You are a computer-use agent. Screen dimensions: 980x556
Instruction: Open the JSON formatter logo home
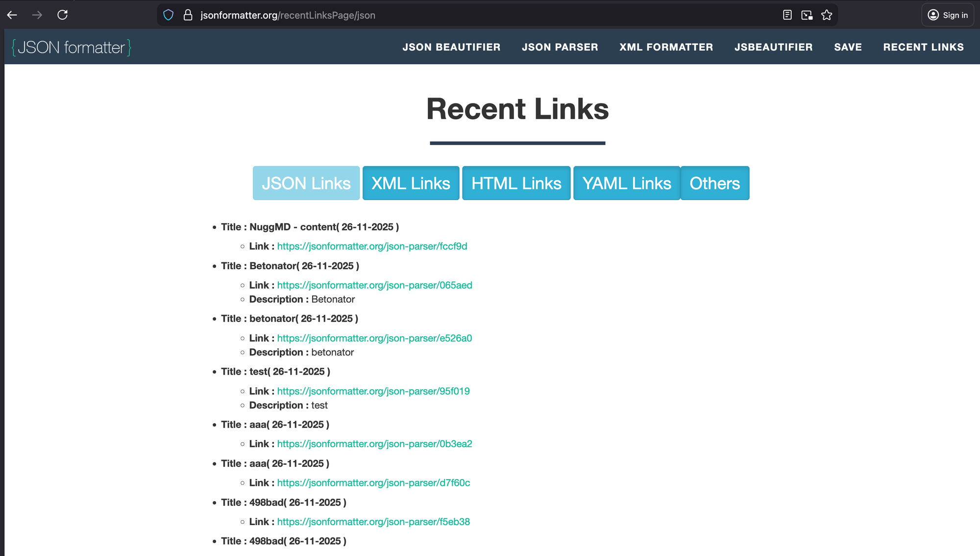(x=72, y=48)
